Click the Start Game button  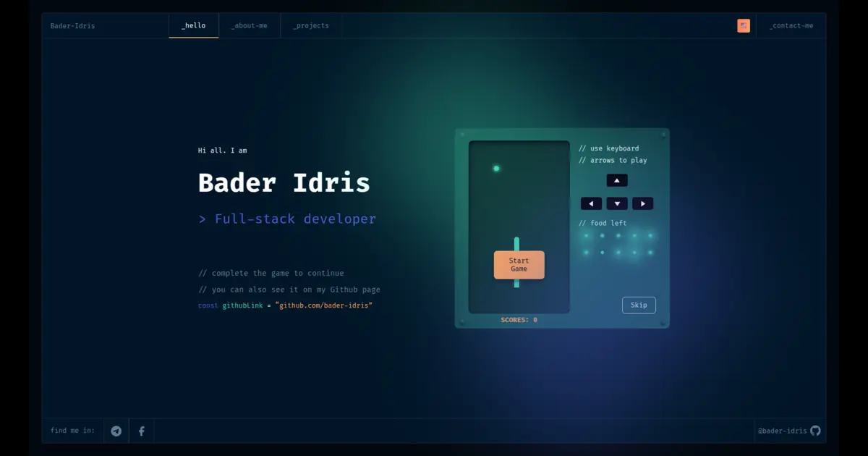coord(519,264)
